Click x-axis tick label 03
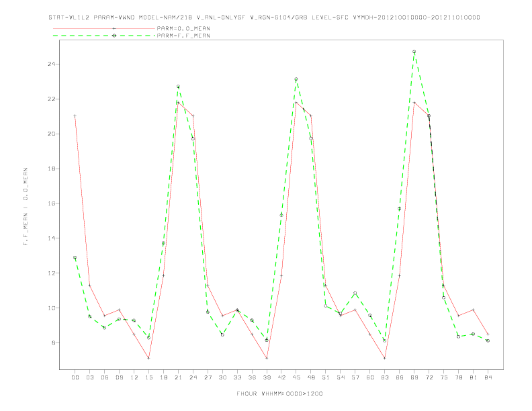 click(x=89, y=377)
